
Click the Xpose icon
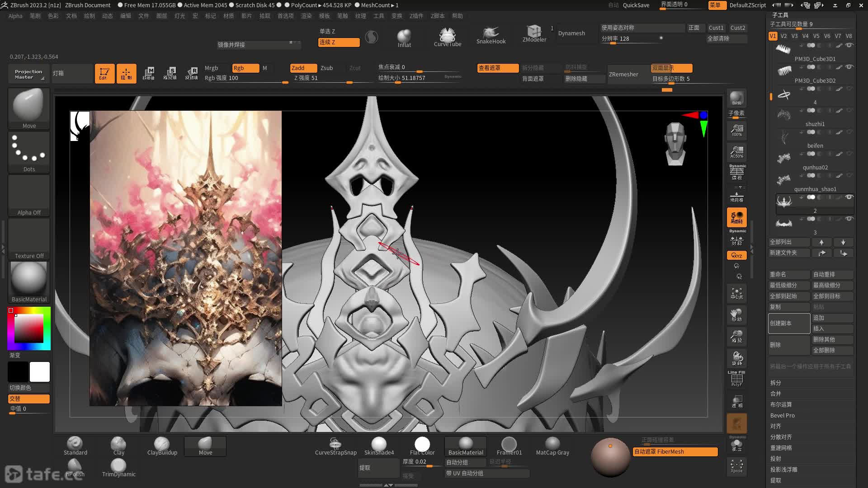737,466
